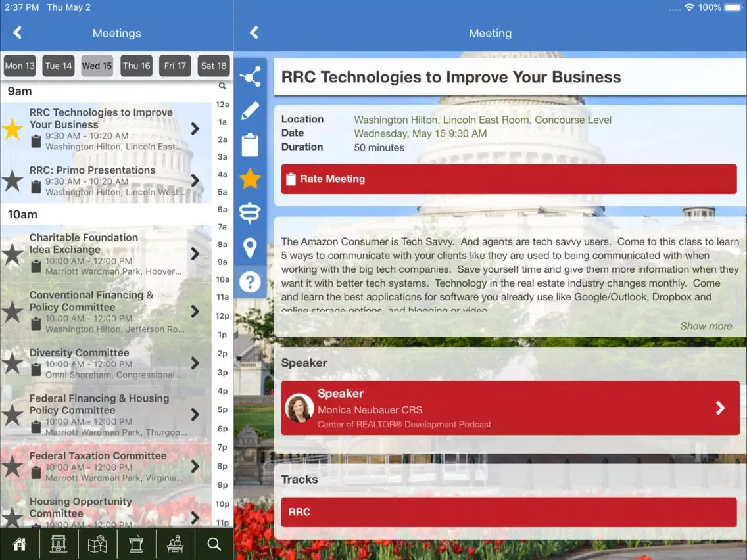Image resolution: width=747 pixels, height=560 pixels.
Task: Tap the 2:37 PM clock in status bar
Action: (x=22, y=7)
